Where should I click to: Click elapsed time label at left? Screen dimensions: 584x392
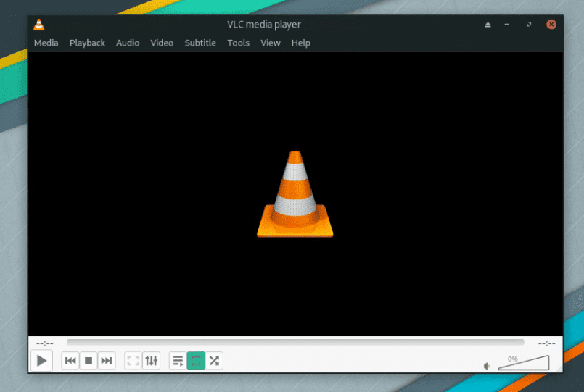pos(45,343)
